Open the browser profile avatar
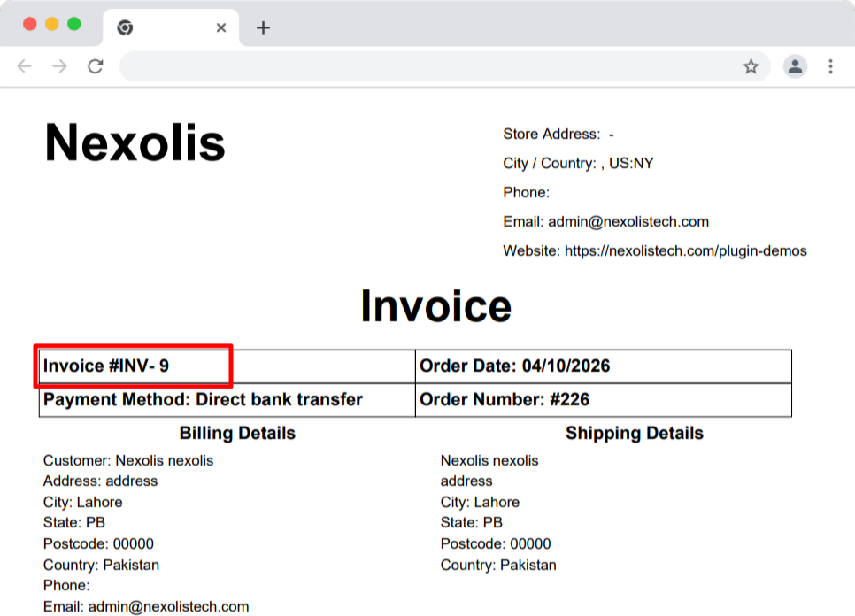The image size is (855, 616). coord(795,66)
